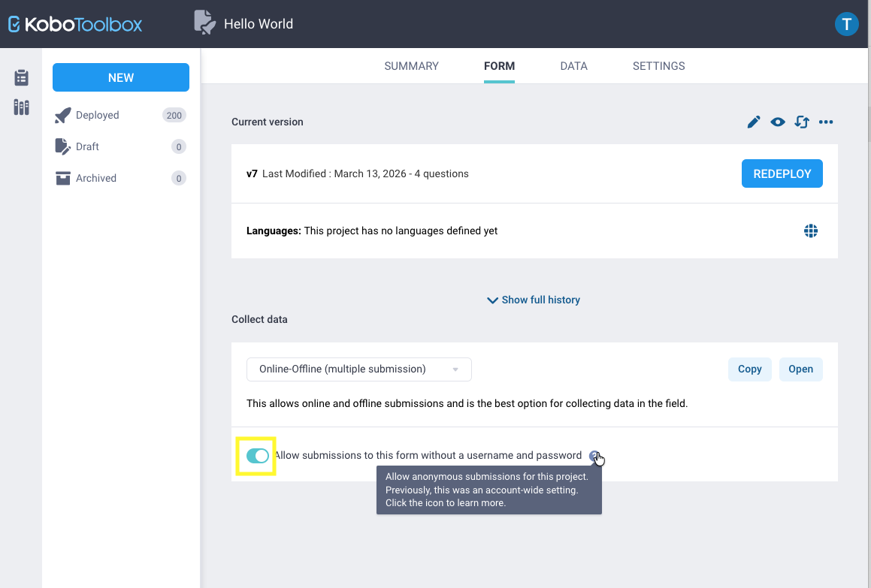Toggle off anonymous submissions switch

(257, 456)
